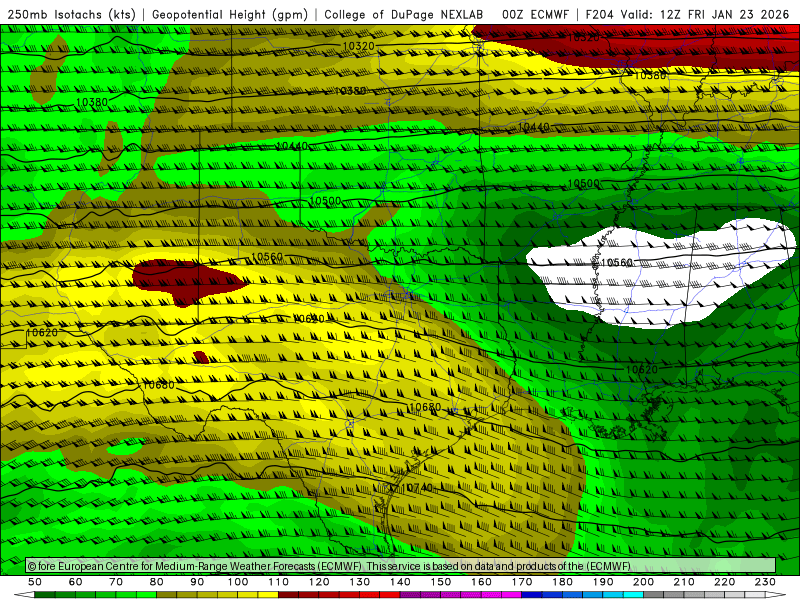Click the "120" color scale label

[x=319, y=582]
